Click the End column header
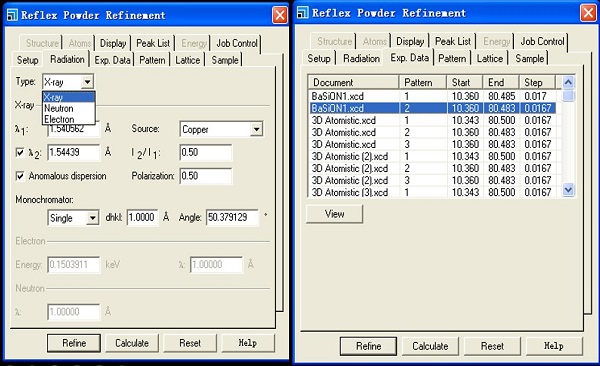Image resolution: width=600 pixels, height=366 pixels. pos(501,82)
